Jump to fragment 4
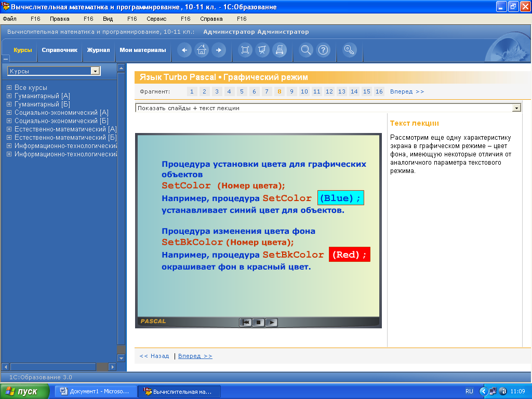 [229, 91]
